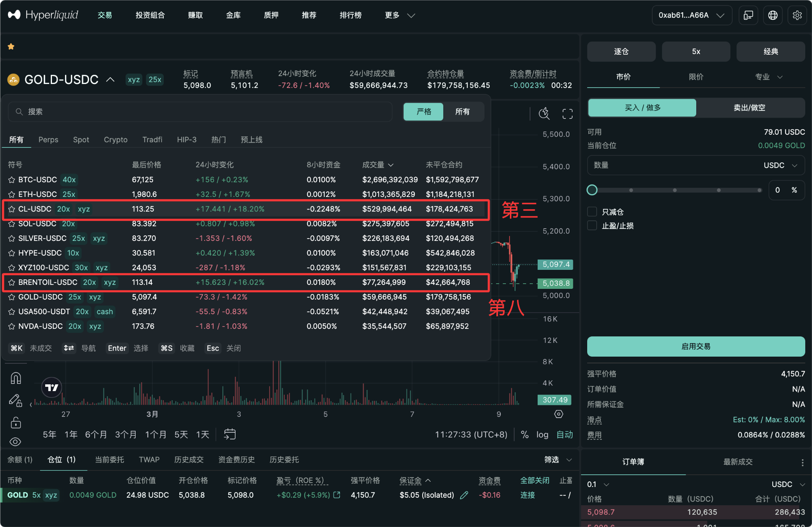Viewport: 812px width, 527px height.
Task: Click 全部关闭 to close all positions
Action: [x=534, y=480]
